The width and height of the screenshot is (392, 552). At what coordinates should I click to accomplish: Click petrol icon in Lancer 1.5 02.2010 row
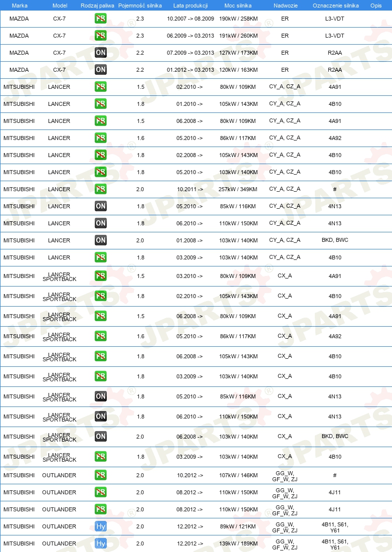pos(101,87)
